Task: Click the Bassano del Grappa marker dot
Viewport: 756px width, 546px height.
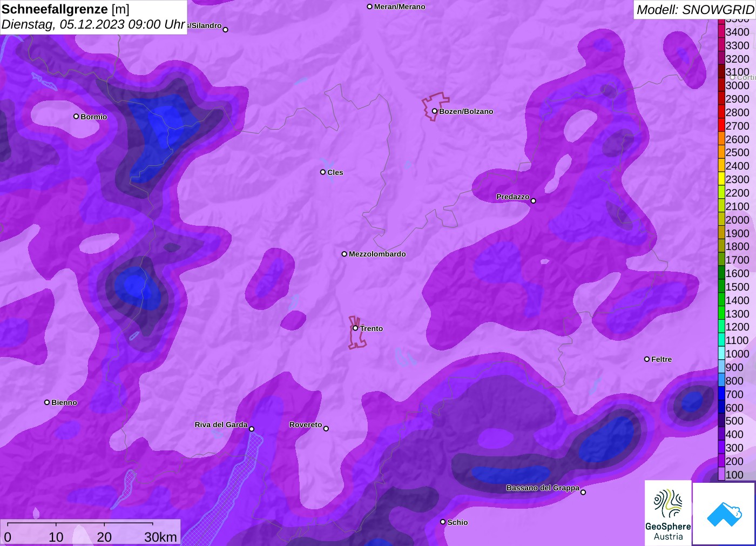Action: click(x=583, y=492)
